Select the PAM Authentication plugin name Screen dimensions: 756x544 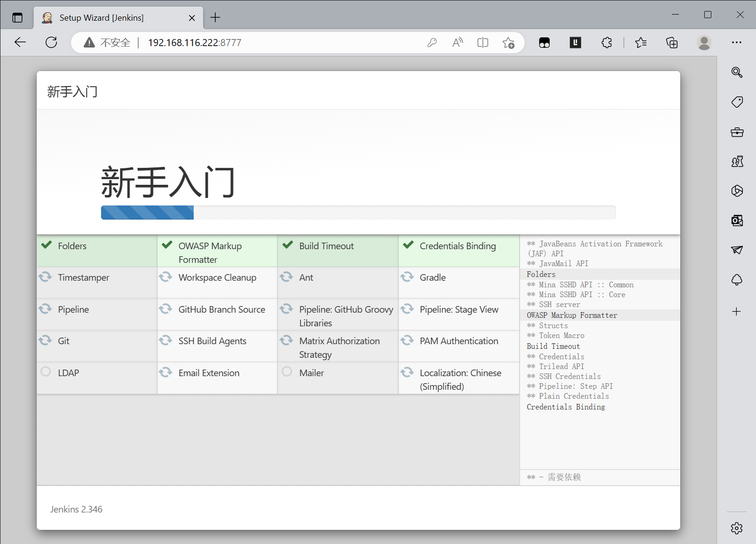[x=459, y=341]
